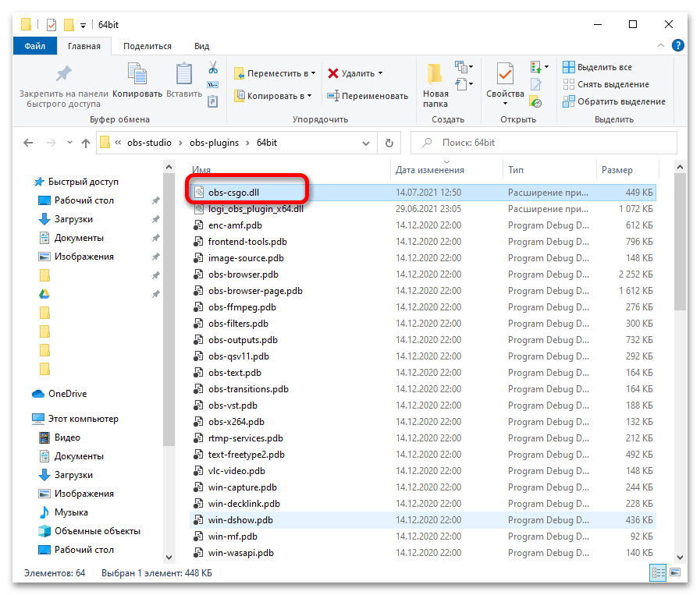Viewport: 700px width, 595px height.
Task: Open recent locations dropdown arrow
Action: click(x=69, y=143)
